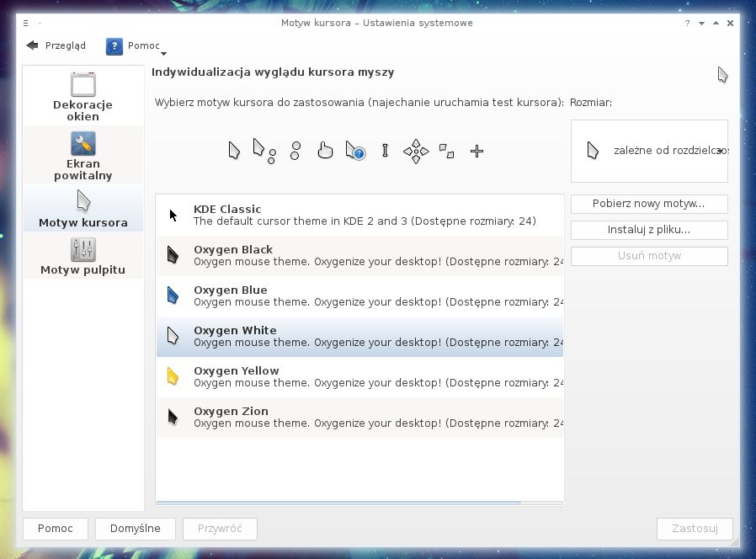Image resolution: width=756 pixels, height=559 pixels.
Task: Select the KDE Classic cursor theme
Action: [x=359, y=216]
